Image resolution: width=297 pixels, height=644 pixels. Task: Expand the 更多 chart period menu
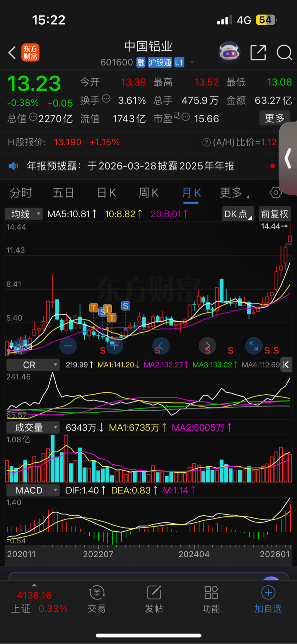234,192
